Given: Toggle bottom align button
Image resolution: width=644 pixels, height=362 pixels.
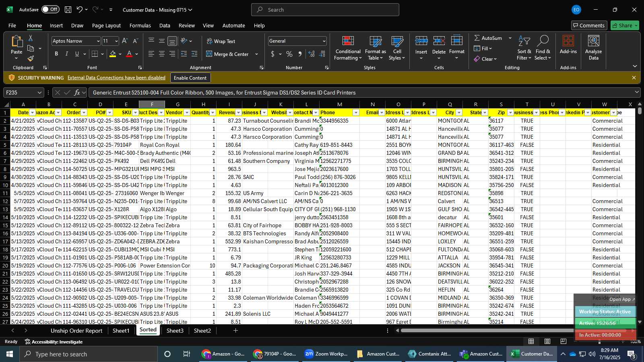Looking at the screenshot, I should pos(172,41).
